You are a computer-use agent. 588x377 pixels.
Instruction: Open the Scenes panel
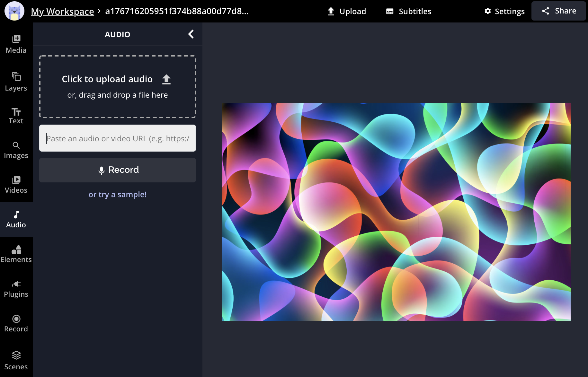[x=16, y=360]
